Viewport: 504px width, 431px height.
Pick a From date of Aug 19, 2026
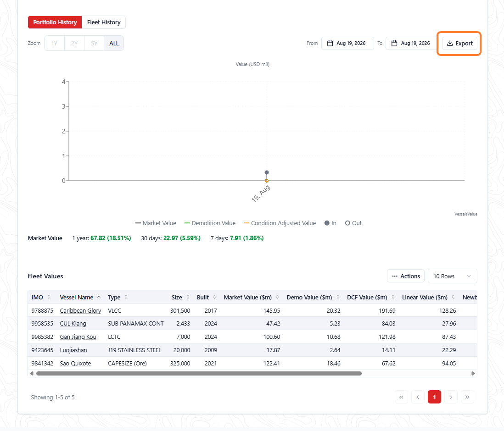pos(347,44)
